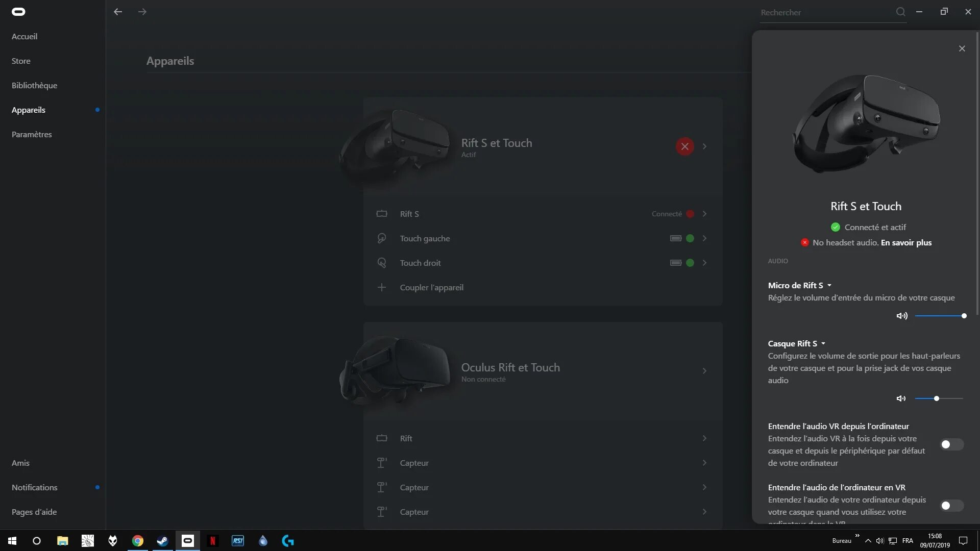980x551 pixels.
Task: Click the first Capteur sensor icon
Action: click(382, 463)
